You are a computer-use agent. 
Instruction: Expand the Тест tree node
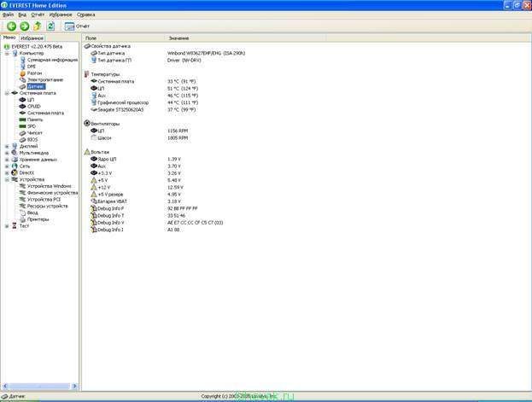click(x=7, y=226)
